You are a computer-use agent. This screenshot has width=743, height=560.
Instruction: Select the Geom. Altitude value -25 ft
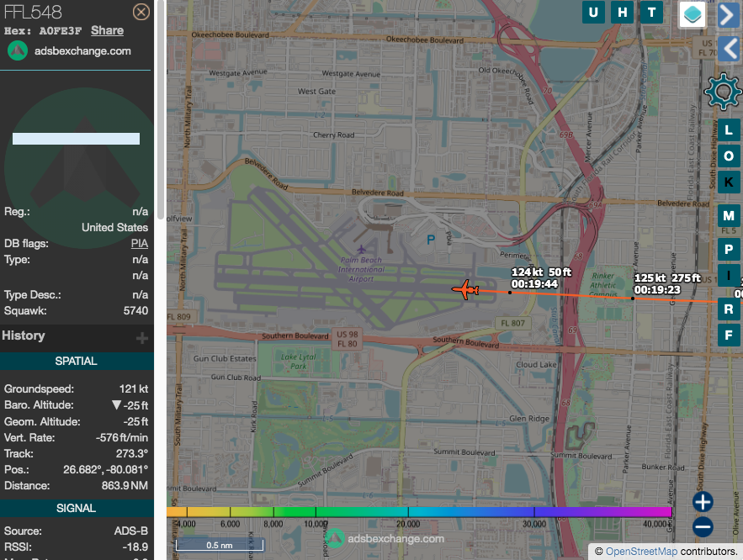tap(135, 422)
